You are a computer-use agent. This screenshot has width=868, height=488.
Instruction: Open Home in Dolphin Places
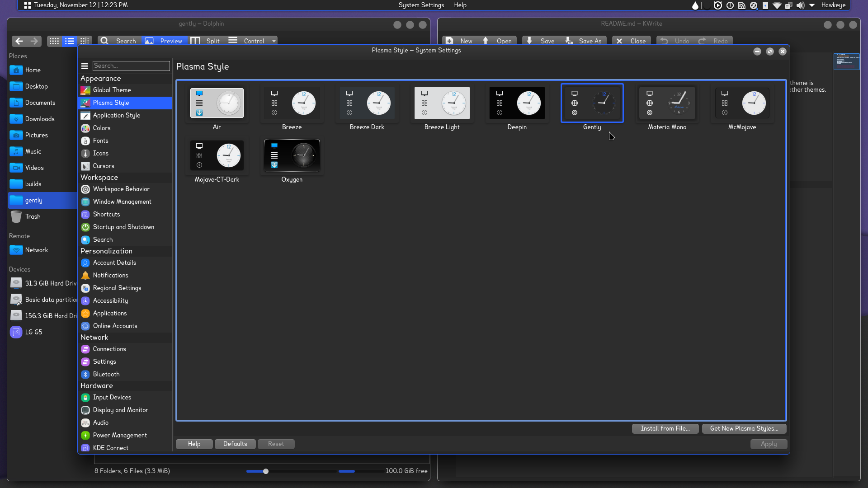(42, 70)
